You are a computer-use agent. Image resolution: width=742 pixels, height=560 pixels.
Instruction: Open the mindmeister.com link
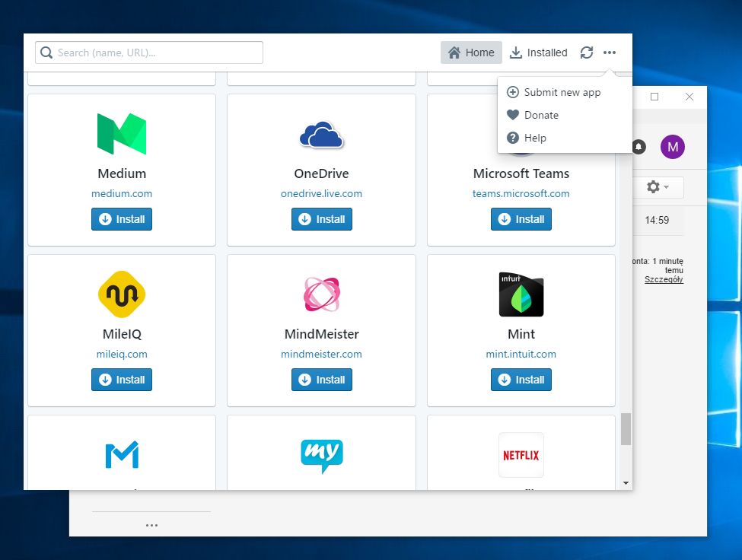(x=321, y=355)
